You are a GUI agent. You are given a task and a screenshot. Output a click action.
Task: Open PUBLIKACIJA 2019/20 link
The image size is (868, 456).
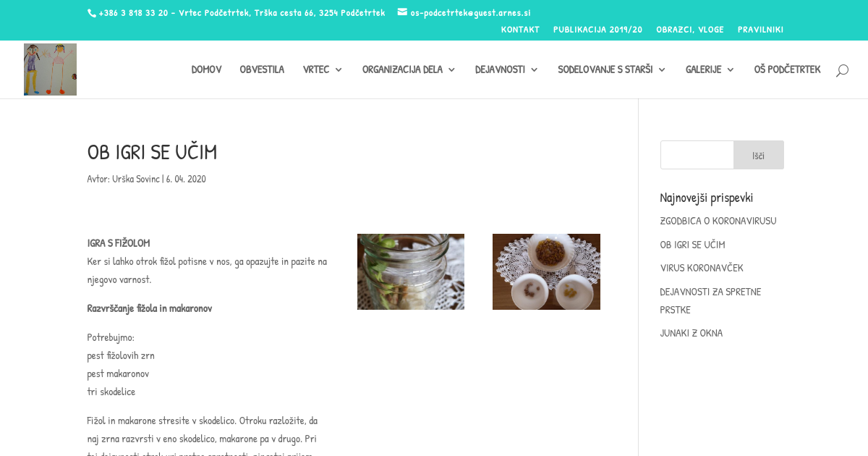[597, 30]
